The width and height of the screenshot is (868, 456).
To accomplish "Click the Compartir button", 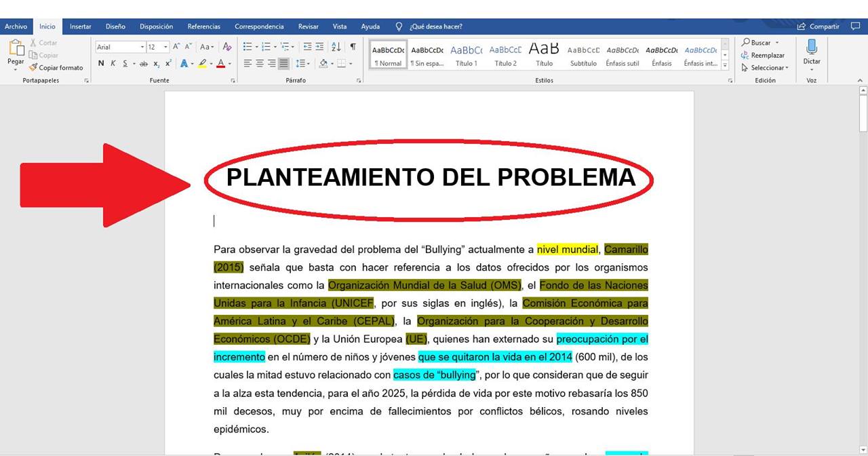I will pos(818,26).
